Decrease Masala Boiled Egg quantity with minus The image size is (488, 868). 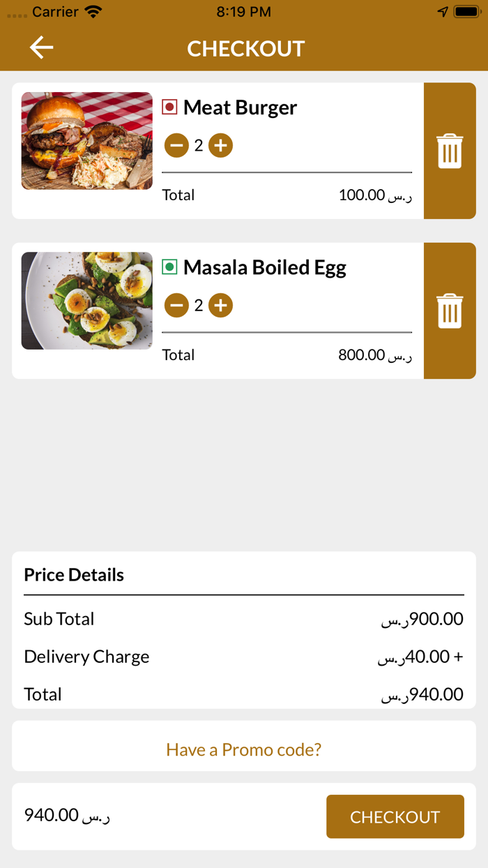(176, 305)
